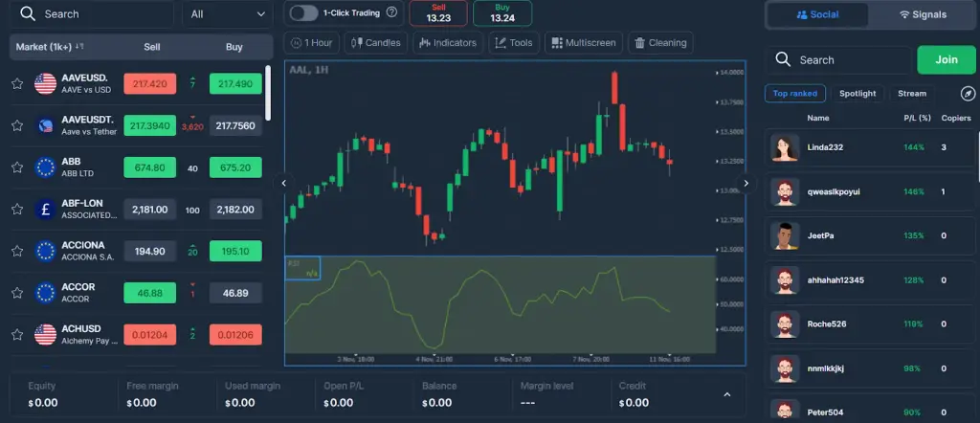Star the AAVEUSDT. instrument
Viewport: 980px width, 423px height.
(x=17, y=125)
